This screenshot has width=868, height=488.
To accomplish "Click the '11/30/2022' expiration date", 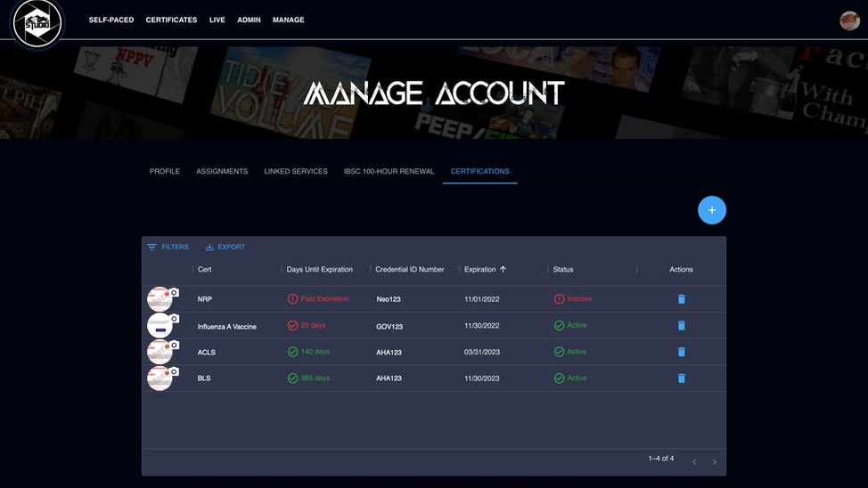I will [x=481, y=326].
